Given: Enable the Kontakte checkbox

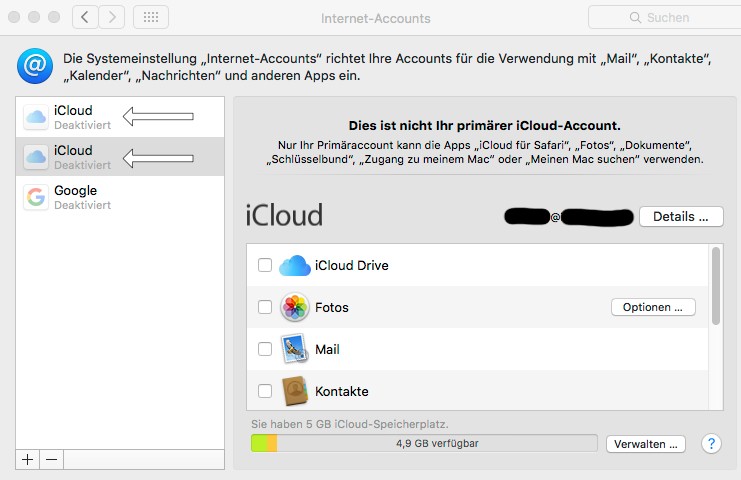Looking at the screenshot, I should tap(265, 391).
